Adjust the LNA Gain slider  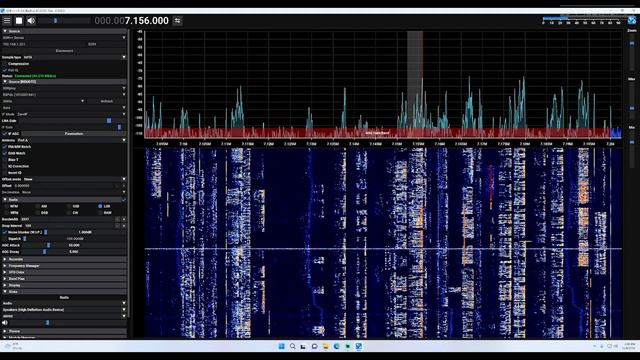[72, 121]
